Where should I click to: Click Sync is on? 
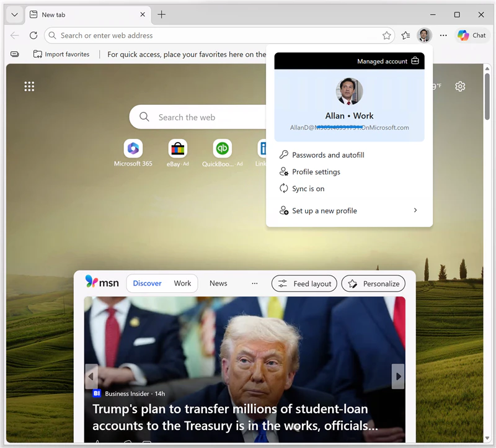[x=349, y=189]
